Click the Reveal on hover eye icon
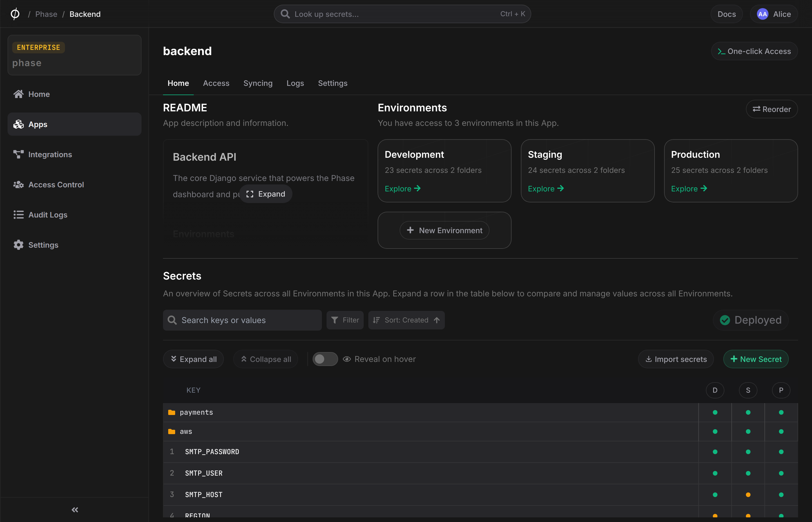 [x=347, y=359]
